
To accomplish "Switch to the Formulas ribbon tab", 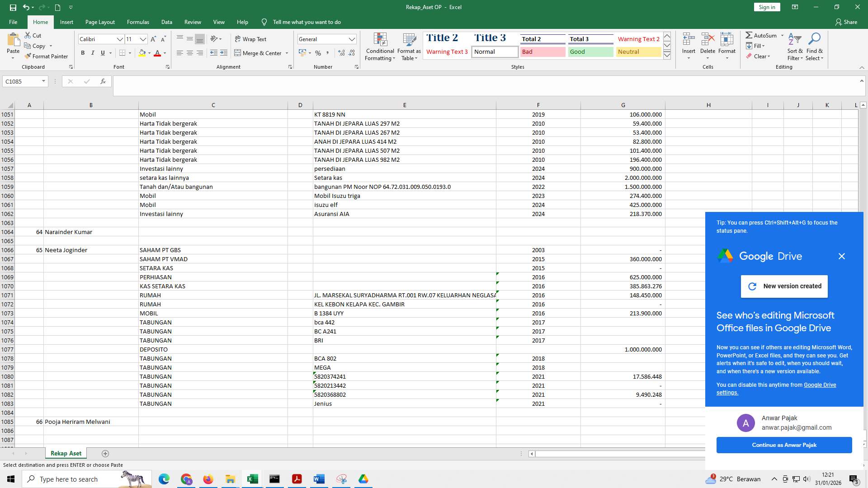I will point(138,22).
